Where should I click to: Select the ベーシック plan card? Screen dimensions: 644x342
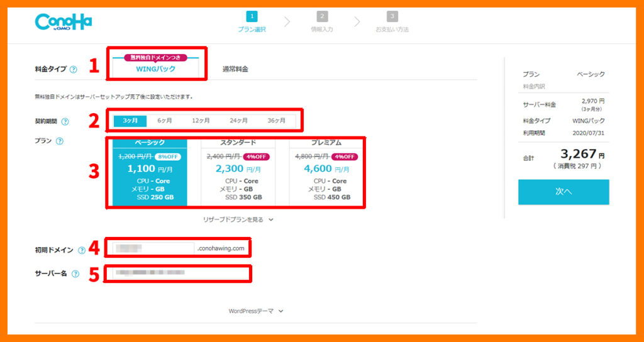point(150,172)
